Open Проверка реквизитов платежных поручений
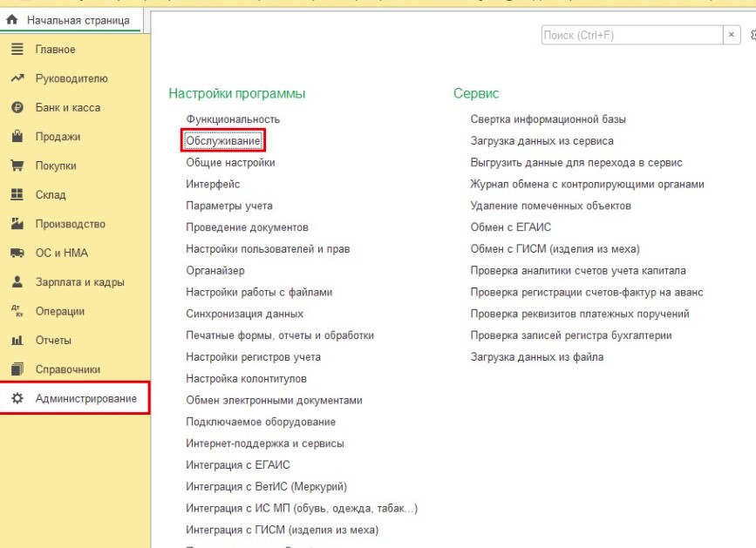 [x=580, y=314]
